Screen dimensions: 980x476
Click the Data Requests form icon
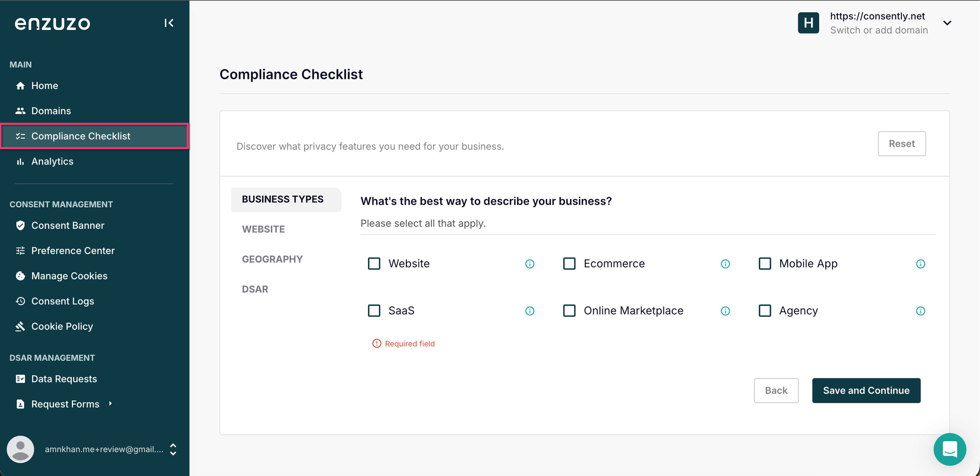click(x=20, y=379)
